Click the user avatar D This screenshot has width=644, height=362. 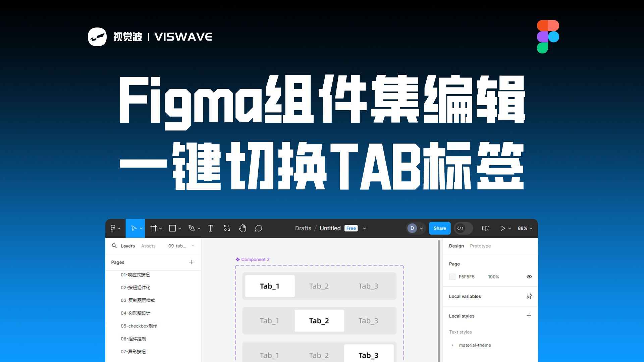point(412,228)
